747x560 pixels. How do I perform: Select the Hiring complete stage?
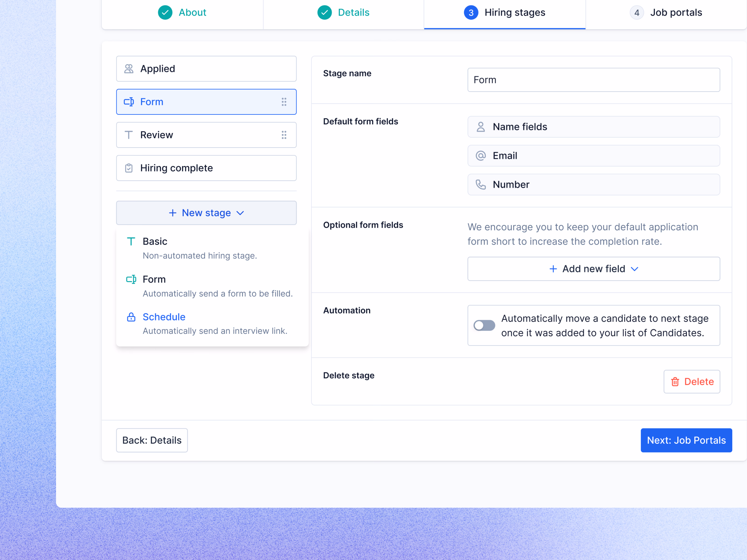tap(206, 168)
